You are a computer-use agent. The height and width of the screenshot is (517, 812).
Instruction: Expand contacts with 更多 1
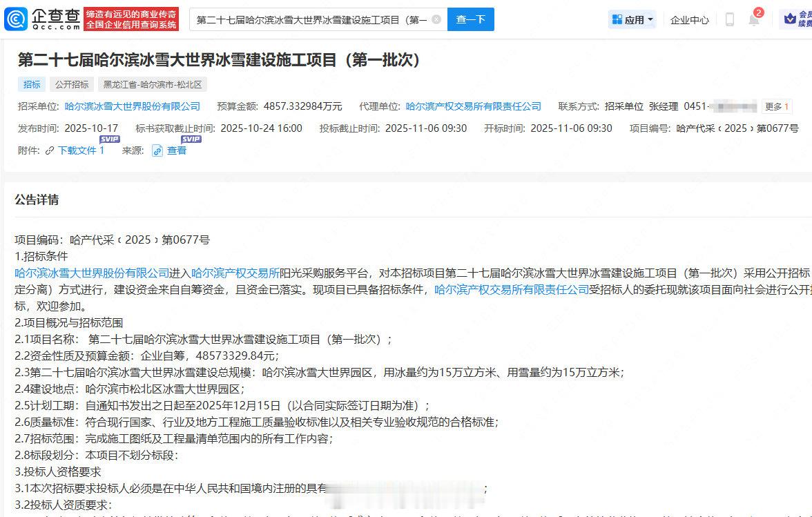click(x=776, y=106)
